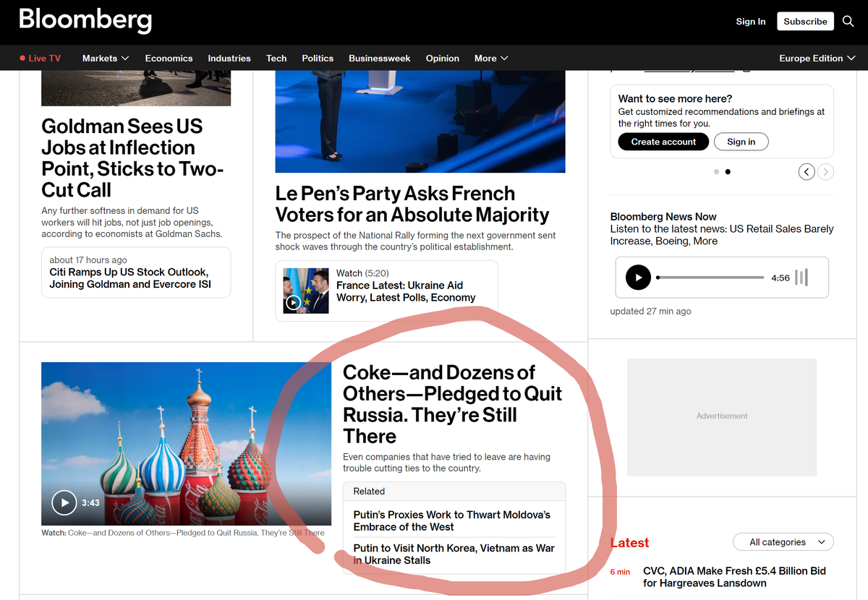
Task: Click the Subscribe button
Action: point(805,22)
